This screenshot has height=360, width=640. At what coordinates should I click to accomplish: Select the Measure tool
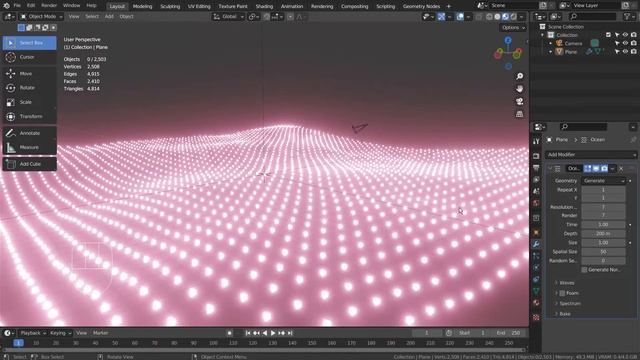coord(29,147)
